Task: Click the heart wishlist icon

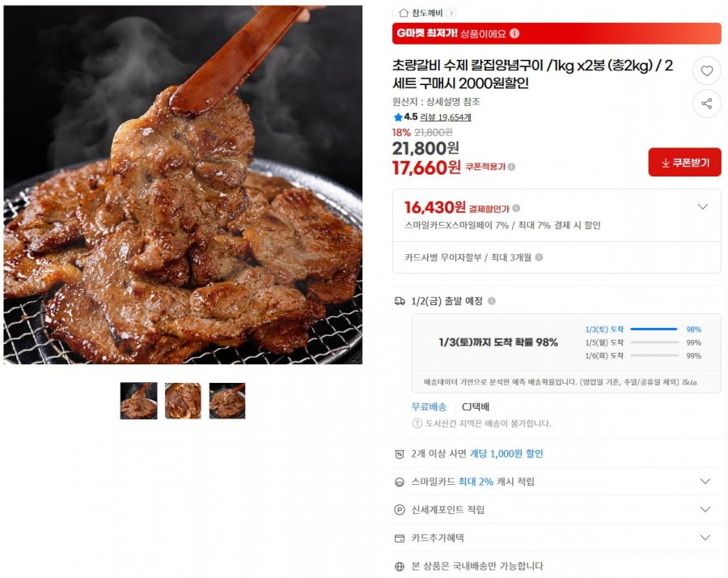Action: (x=707, y=70)
